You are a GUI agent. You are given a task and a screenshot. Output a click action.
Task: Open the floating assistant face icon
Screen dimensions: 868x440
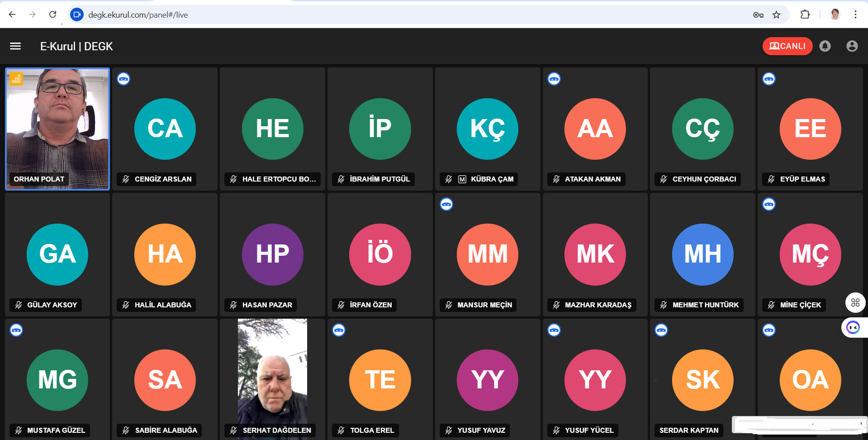point(853,327)
